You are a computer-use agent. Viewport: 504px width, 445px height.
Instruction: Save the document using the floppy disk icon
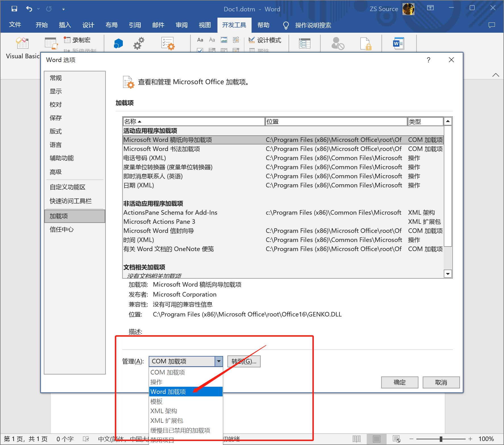[14, 9]
